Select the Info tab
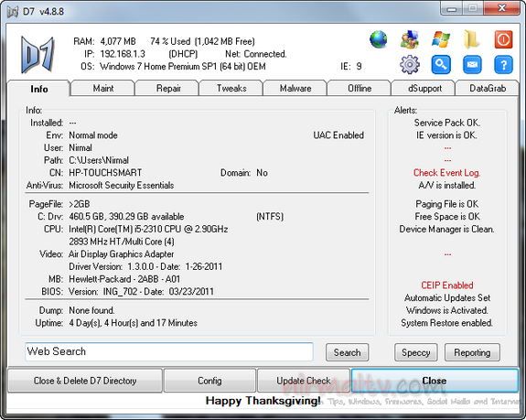This screenshot has width=526, height=420. click(39, 89)
